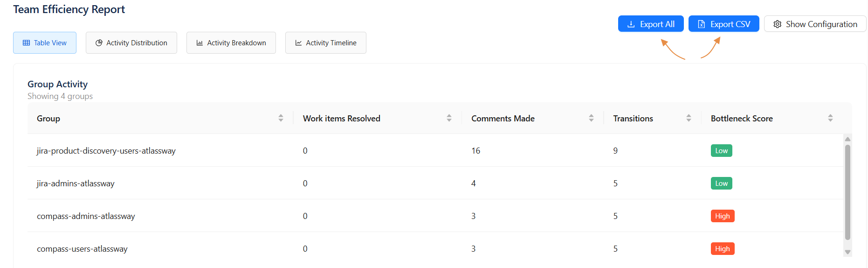This screenshot has height=268, width=868.
Task: Open the Activity Breakdown tab
Action: pos(231,43)
